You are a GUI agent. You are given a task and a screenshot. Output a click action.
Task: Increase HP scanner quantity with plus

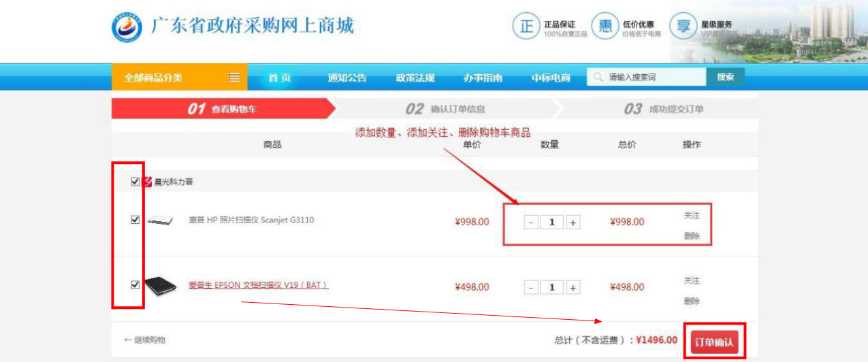click(x=573, y=223)
